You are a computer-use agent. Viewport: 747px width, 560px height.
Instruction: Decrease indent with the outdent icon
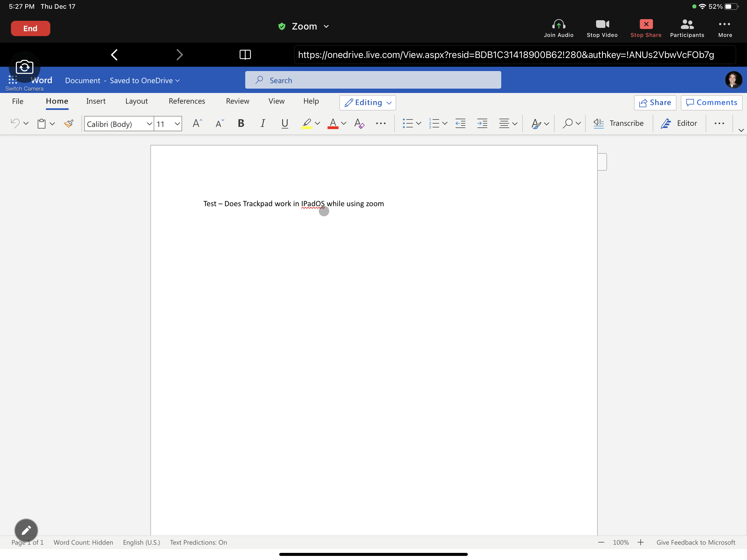coord(460,124)
